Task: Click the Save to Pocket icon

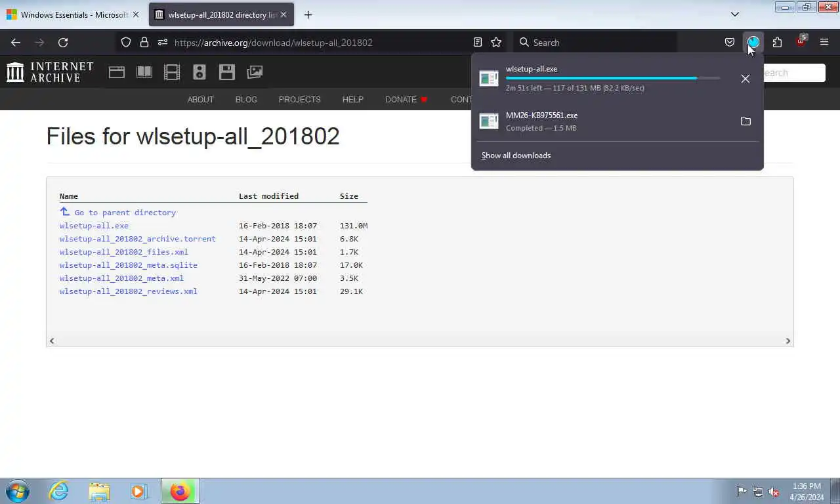Action: click(x=730, y=43)
